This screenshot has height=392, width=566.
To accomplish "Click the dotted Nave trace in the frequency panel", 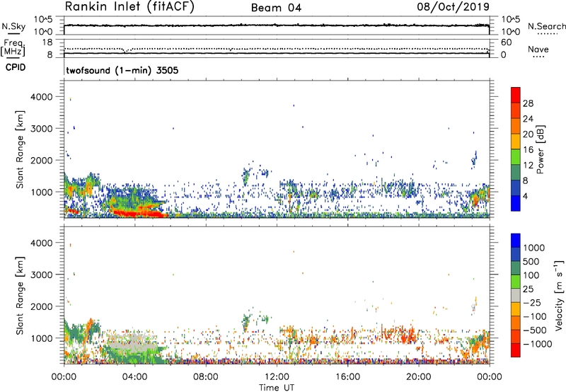I will tap(277, 49).
